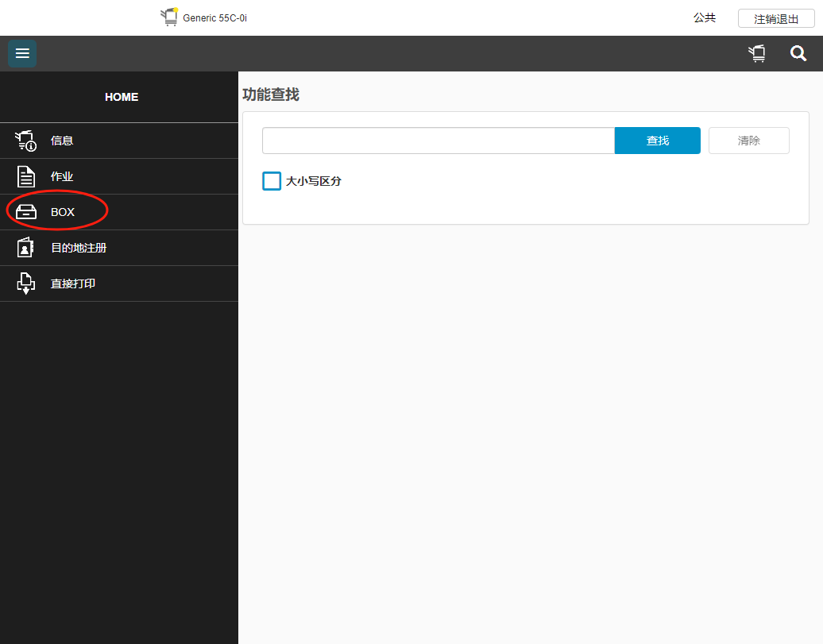
Task: Click the device status printer icon in dark toolbar
Action: coord(757,53)
